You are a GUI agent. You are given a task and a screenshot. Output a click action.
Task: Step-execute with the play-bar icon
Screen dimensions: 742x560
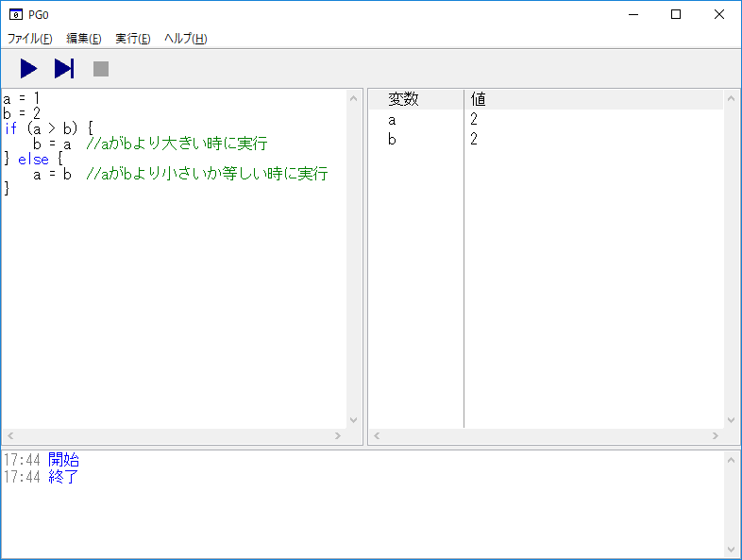pyautogui.click(x=64, y=69)
